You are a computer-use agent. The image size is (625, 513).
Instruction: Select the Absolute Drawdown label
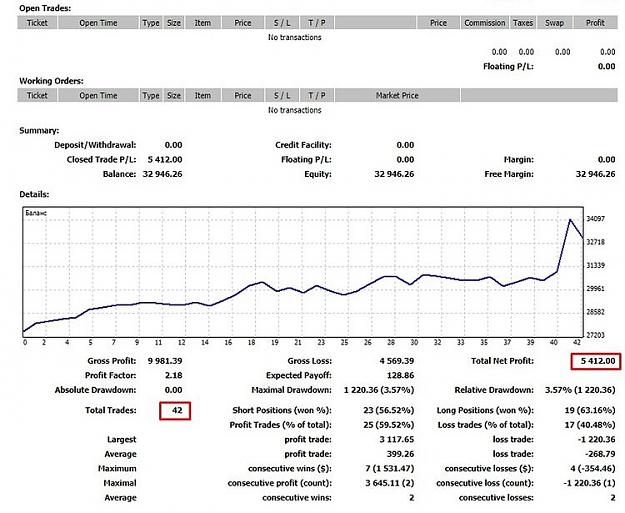95,390
